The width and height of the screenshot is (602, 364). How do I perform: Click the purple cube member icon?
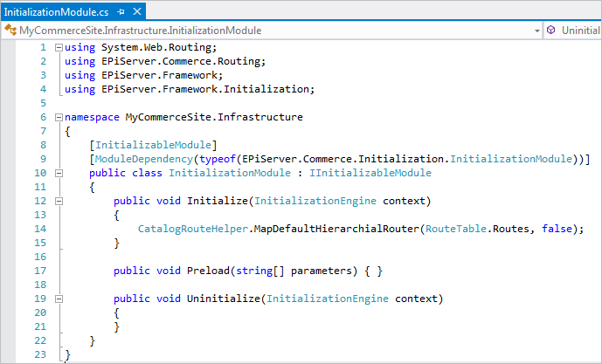tap(551, 30)
